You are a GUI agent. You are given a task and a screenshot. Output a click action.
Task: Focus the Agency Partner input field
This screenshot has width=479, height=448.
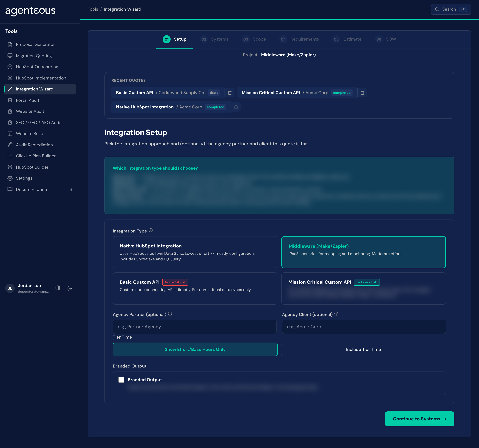tap(195, 327)
